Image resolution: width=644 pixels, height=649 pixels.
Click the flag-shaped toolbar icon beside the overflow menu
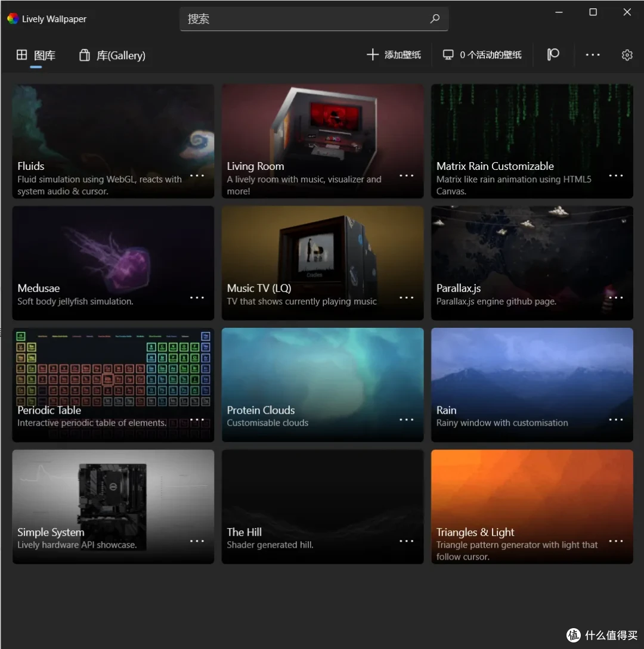point(553,55)
